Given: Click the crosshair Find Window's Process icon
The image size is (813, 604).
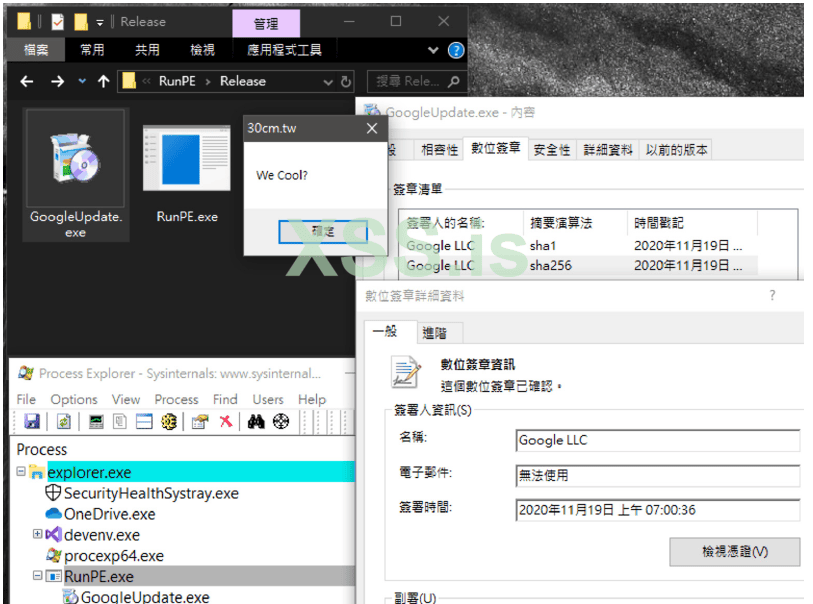Looking at the screenshot, I should (x=281, y=422).
